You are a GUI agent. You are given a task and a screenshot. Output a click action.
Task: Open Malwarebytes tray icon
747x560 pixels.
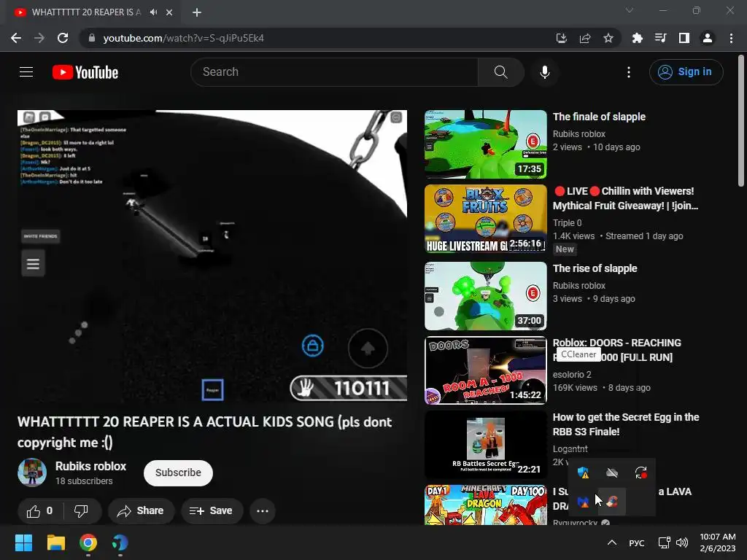[583, 502]
